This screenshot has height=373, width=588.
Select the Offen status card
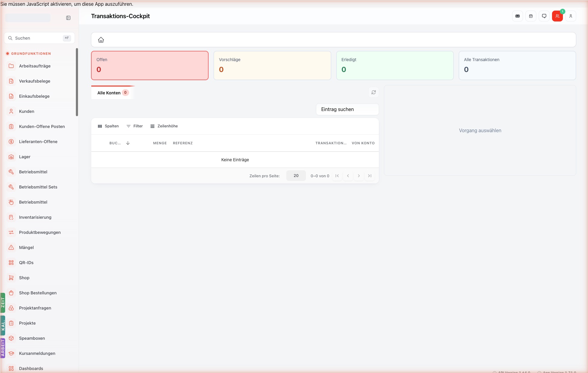[150, 65]
